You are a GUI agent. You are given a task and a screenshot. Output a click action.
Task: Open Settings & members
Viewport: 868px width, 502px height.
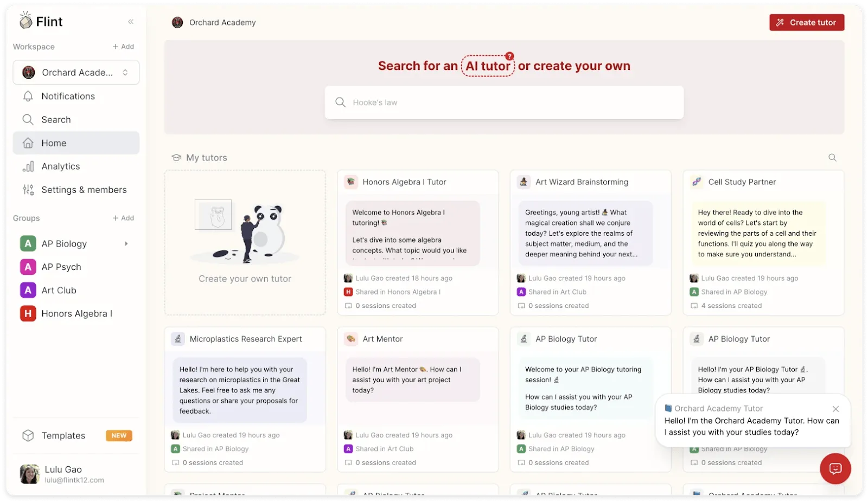coord(76,190)
